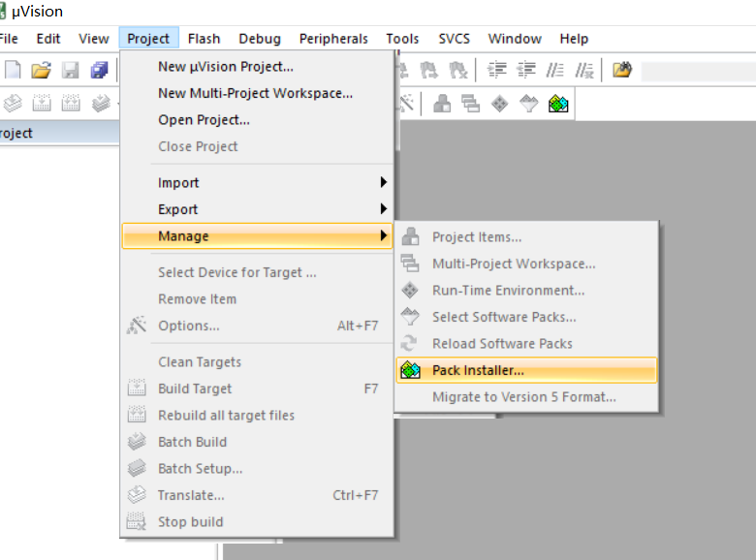Click Clean Targets menu entry

257,362
